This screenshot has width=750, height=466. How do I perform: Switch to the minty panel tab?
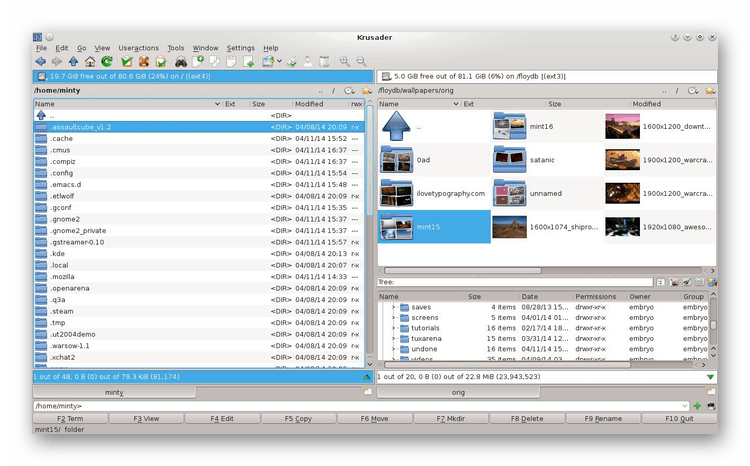tap(113, 392)
